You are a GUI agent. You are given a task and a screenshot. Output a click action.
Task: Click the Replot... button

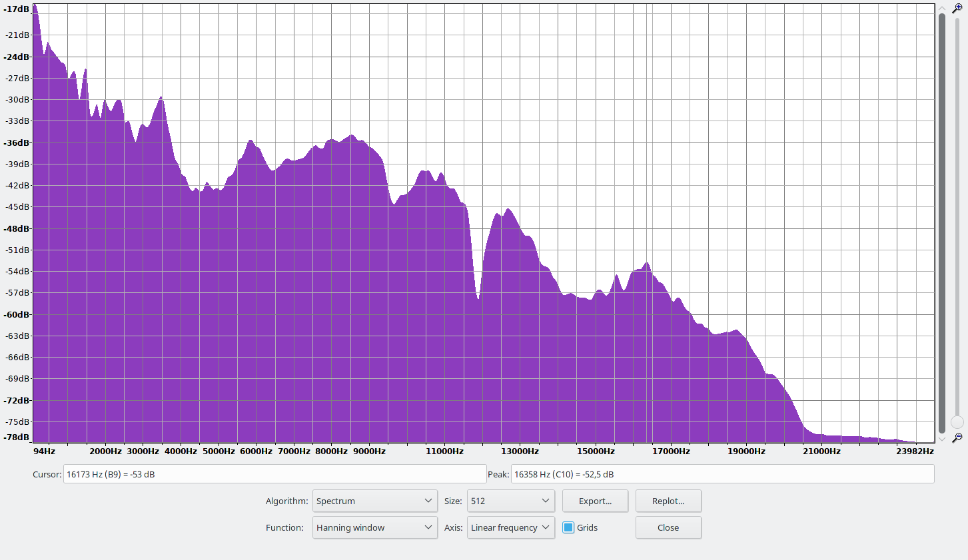click(x=668, y=501)
